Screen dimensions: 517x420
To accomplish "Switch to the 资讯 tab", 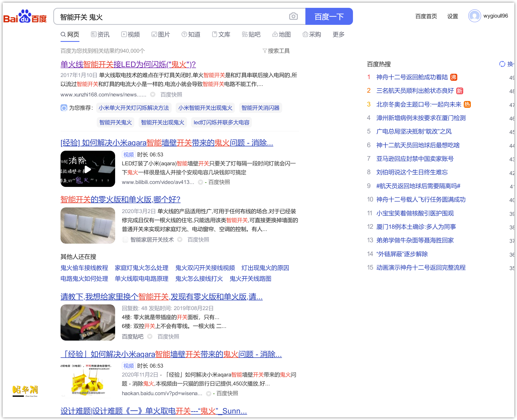I will point(100,35).
